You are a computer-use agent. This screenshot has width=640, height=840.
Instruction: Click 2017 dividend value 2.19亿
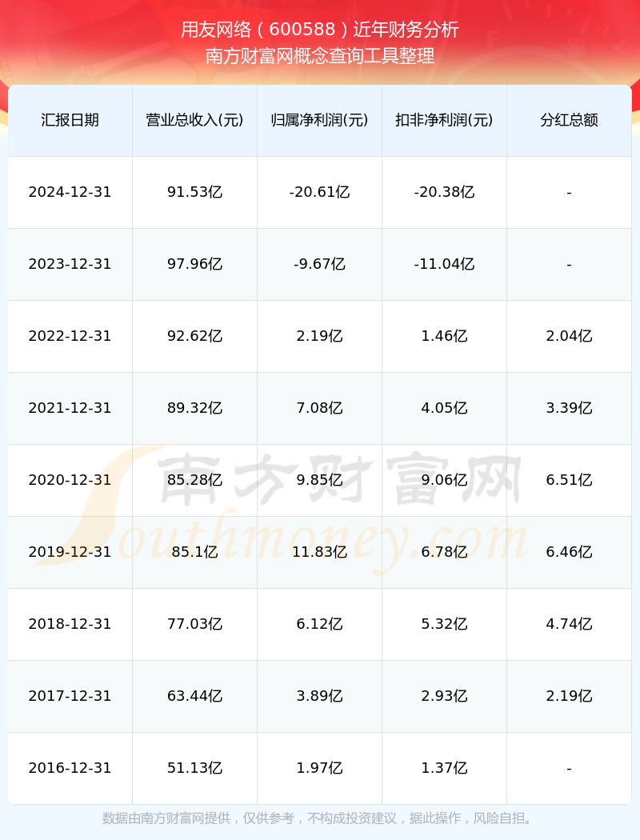(569, 696)
